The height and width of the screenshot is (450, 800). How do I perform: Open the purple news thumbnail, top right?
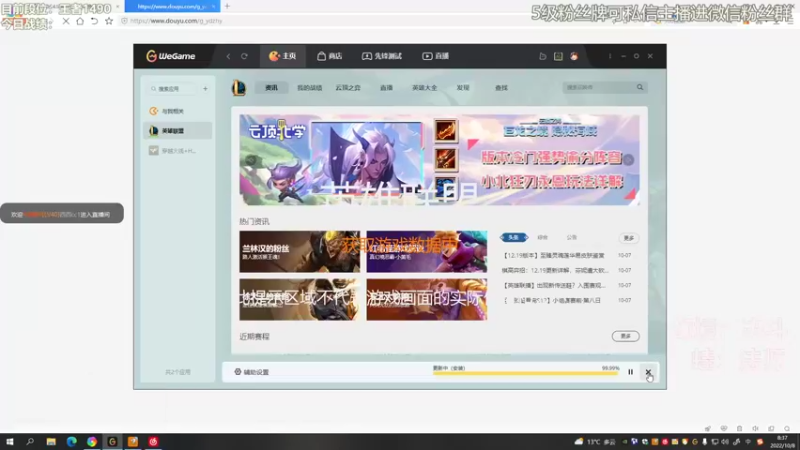click(x=427, y=252)
